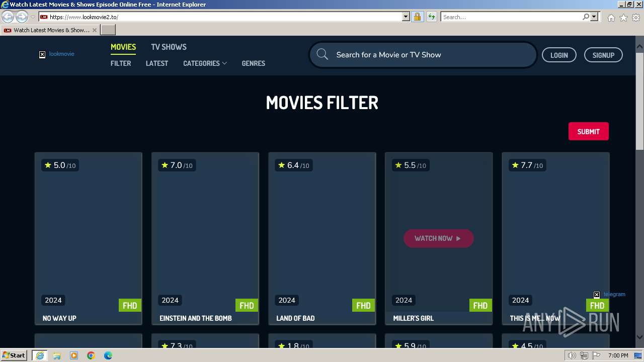Click the FHD badge on Miller's Girl

click(480, 305)
